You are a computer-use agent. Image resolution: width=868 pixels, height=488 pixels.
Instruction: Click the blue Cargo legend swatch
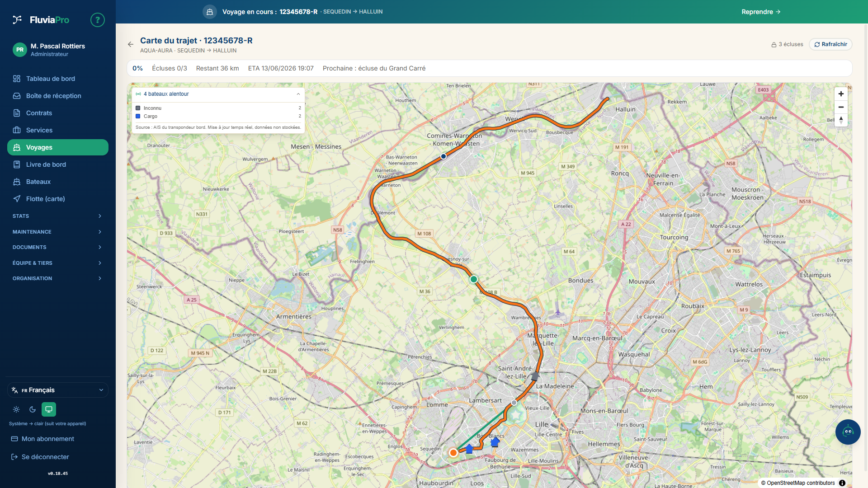pyautogui.click(x=138, y=116)
